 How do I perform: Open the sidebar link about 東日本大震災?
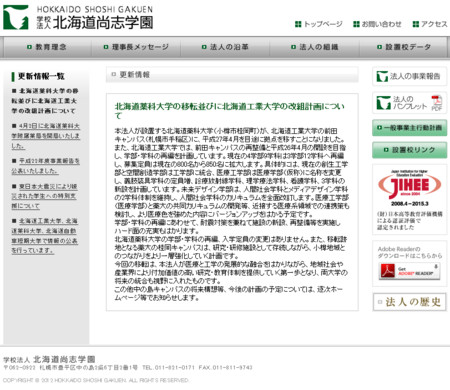pyautogui.click(x=44, y=196)
